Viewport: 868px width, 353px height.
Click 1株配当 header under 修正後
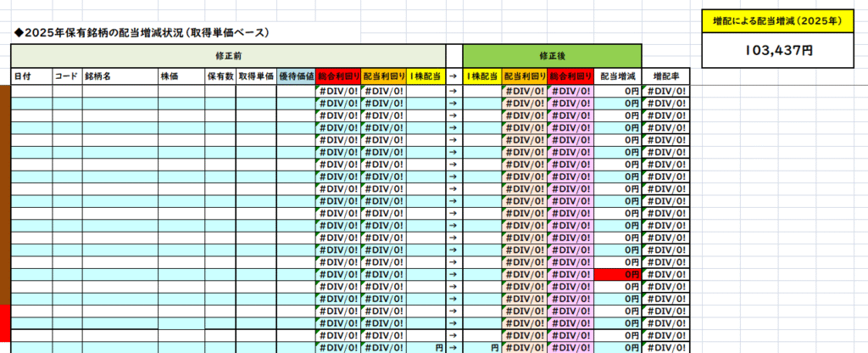point(482,76)
